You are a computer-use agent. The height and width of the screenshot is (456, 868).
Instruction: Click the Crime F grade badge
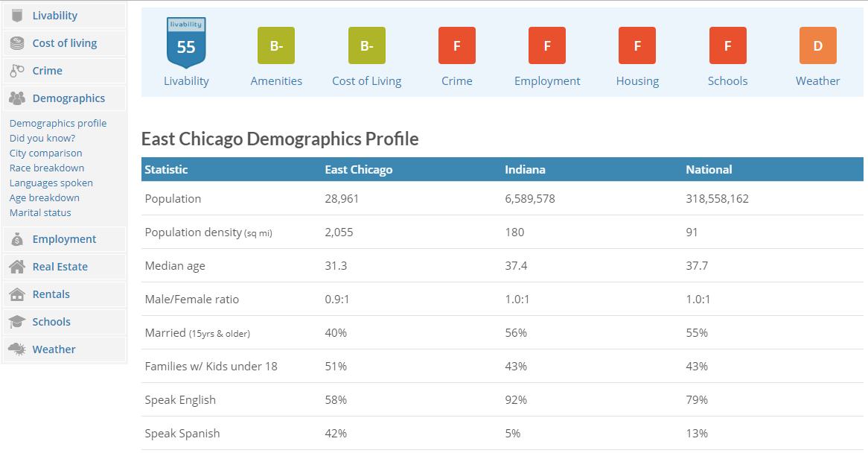(x=456, y=45)
